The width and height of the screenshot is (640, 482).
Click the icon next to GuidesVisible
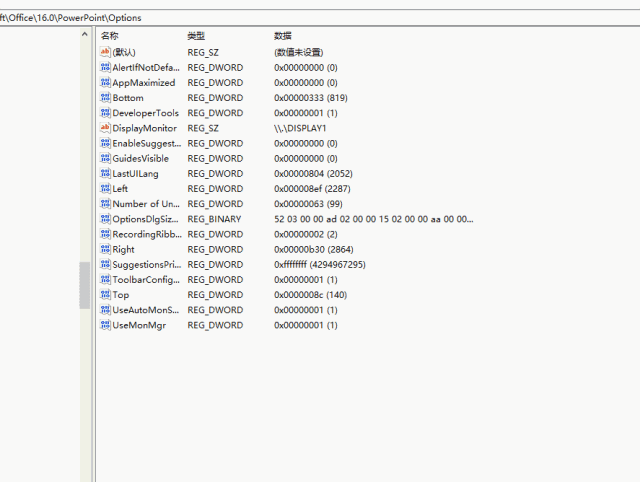tap(105, 158)
